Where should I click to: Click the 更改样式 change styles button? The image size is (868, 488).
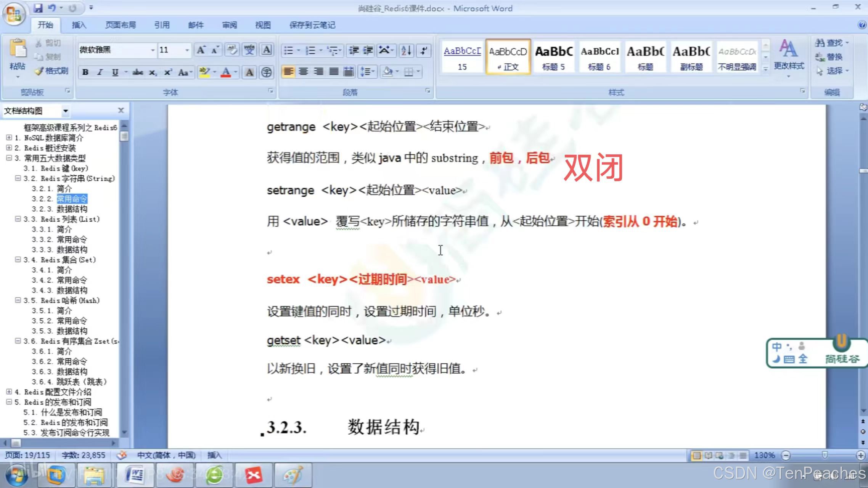point(788,57)
